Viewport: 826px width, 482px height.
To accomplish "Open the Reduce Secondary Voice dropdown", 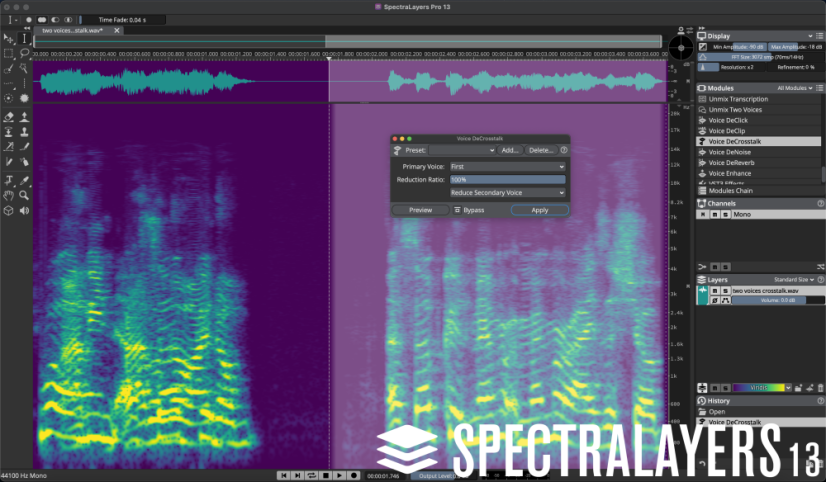I will pos(507,193).
